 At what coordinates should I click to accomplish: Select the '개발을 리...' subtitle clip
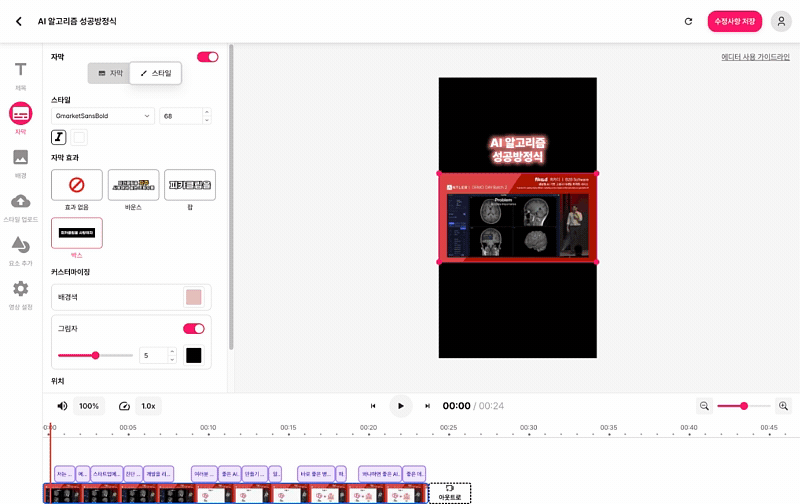click(x=159, y=474)
